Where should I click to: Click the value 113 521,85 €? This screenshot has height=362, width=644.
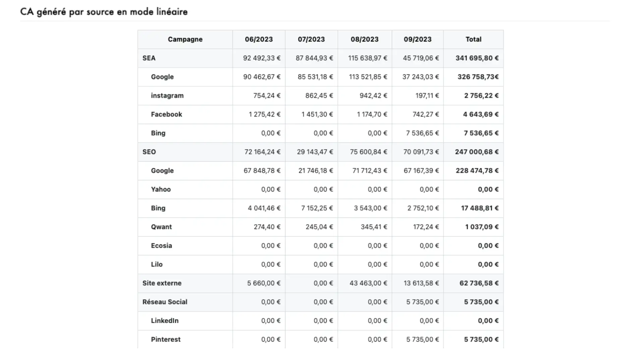(368, 77)
